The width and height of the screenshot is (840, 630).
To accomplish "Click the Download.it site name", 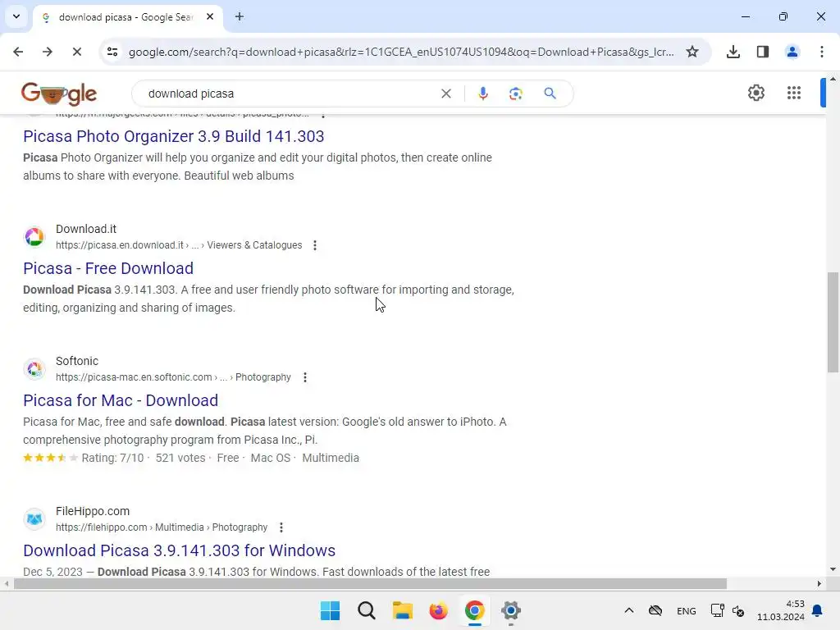I will click(x=85, y=229).
